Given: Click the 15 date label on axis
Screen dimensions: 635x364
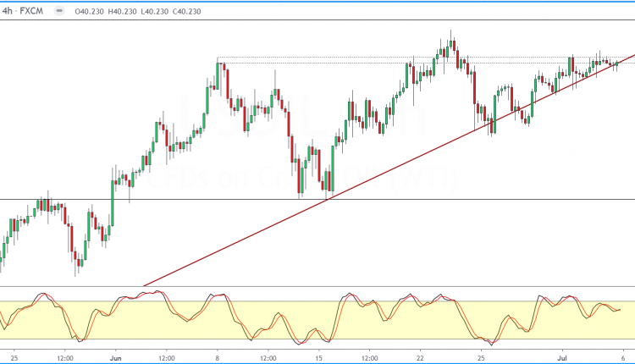Looking at the screenshot, I should pyautogui.click(x=317, y=356).
